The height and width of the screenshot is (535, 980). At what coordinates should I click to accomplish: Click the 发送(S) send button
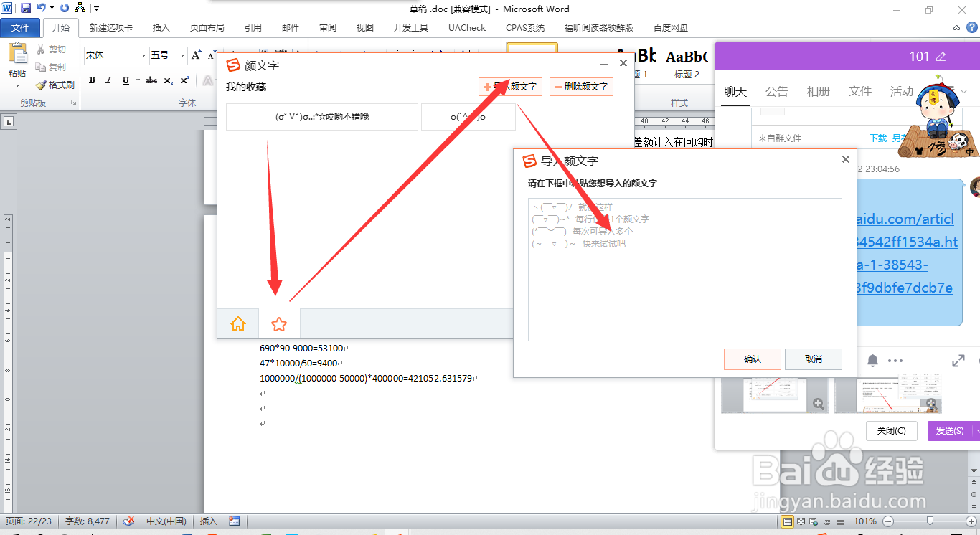[x=948, y=430]
